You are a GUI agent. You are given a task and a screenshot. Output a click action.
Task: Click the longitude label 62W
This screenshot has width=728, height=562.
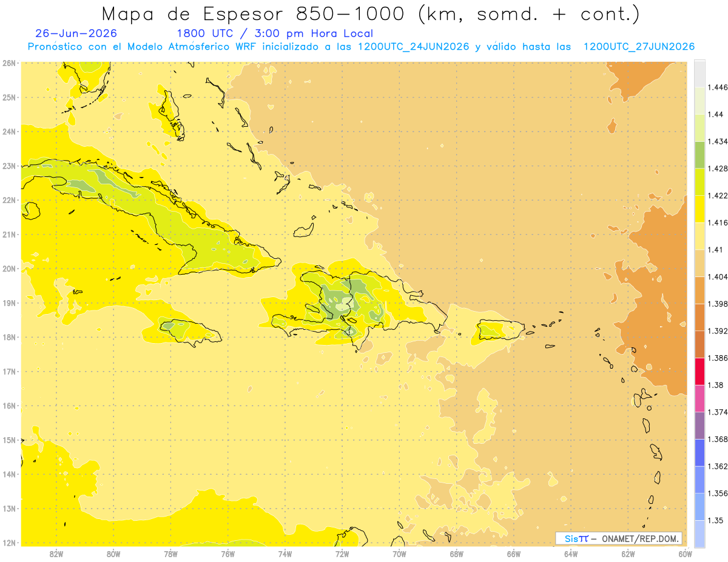pos(628,554)
